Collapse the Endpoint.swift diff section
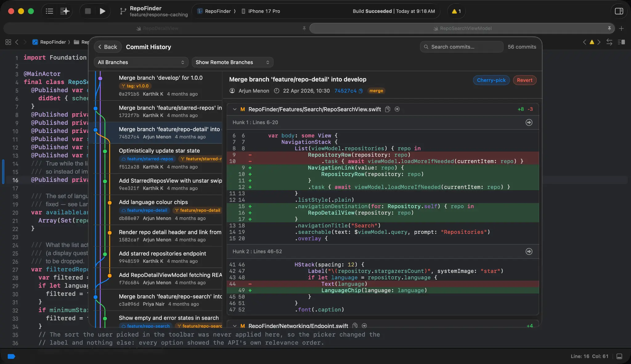Image resolution: width=631 pixels, height=364 pixels. [x=234, y=326]
